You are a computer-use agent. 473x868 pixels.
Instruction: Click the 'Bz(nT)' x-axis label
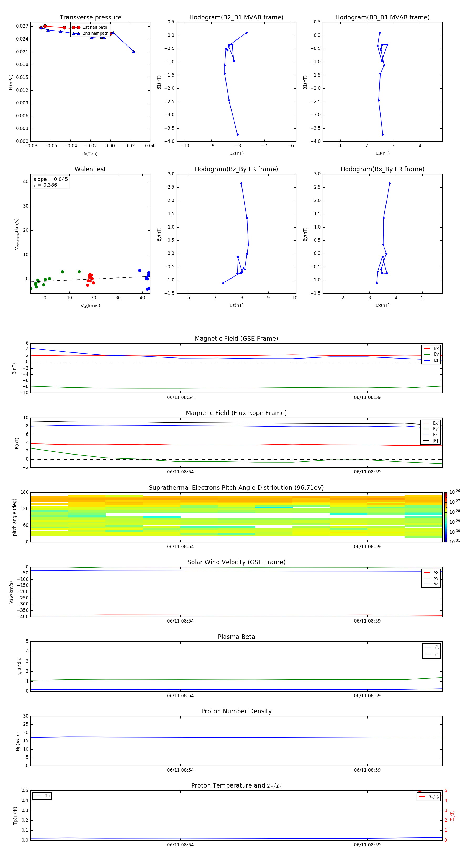coord(236,305)
